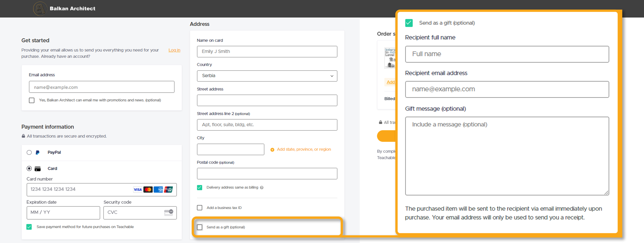Click the plus icon for adding state
Viewport: 644px width, 243px height.
pyautogui.click(x=272, y=150)
